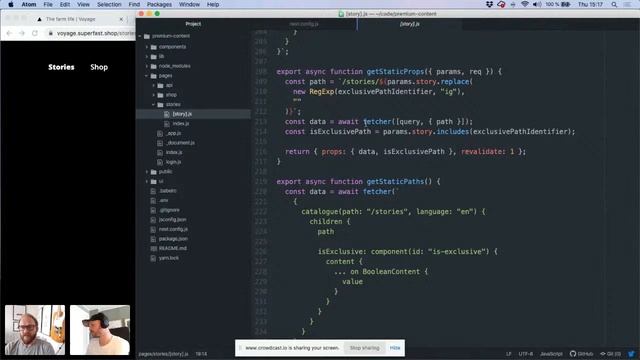Open the File menu
The height and width of the screenshot is (360, 640).
(x=48, y=4)
